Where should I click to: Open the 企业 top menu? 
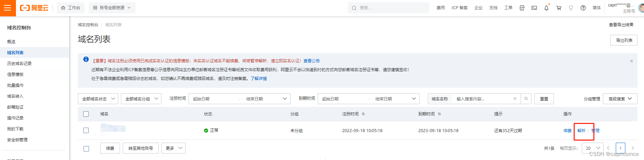click(x=478, y=8)
